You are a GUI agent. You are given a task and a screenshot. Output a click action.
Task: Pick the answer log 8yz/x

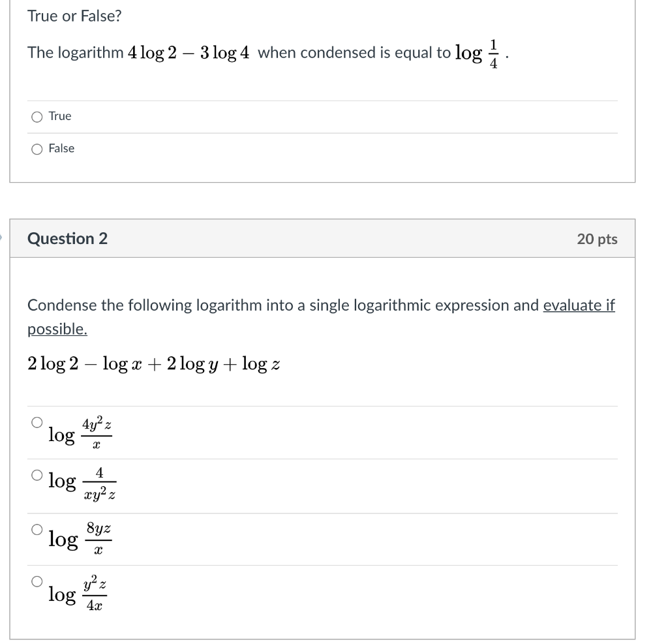pyautogui.click(x=37, y=530)
